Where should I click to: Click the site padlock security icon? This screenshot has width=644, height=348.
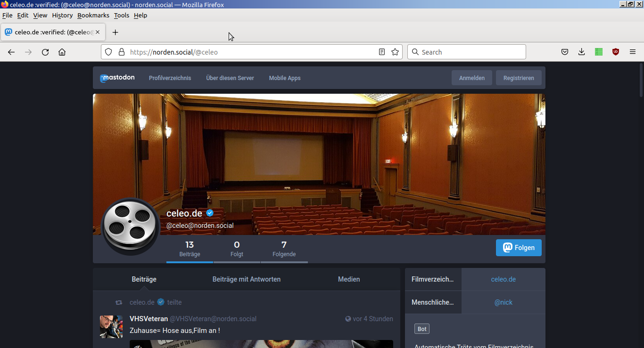(x=121, y=52)
